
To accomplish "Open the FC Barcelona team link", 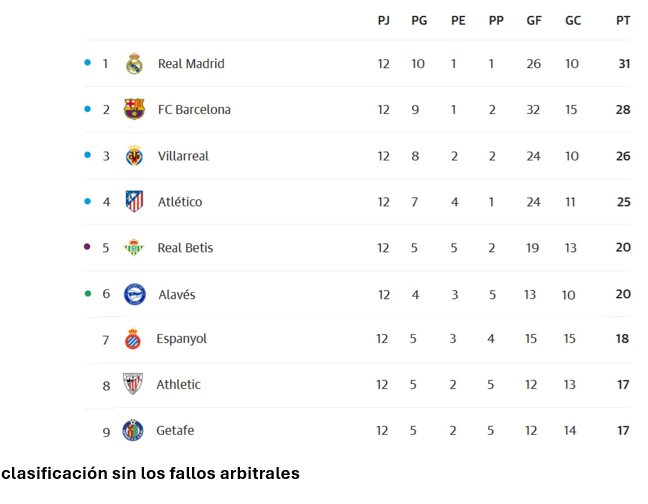I will click(194, 109).
